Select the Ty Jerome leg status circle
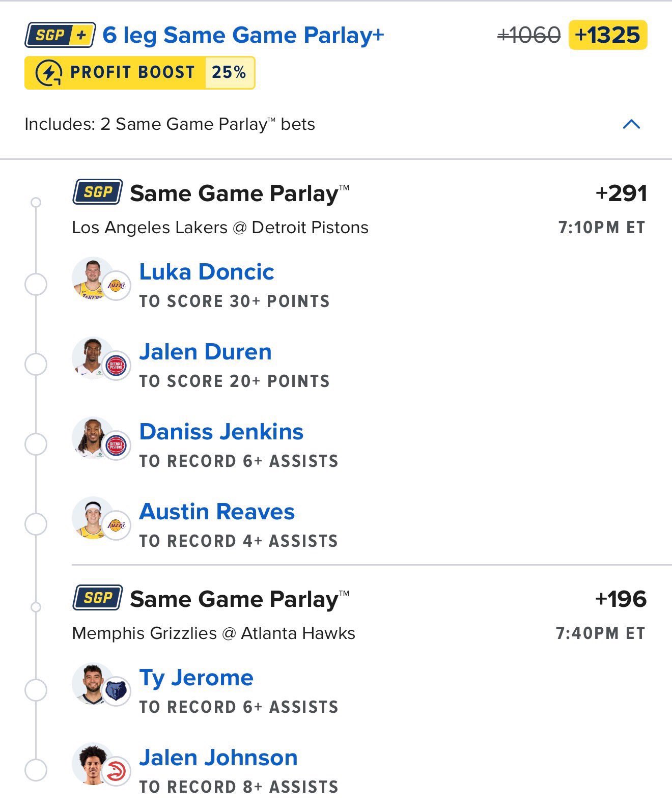Image resolution: width=672 pixels, height=808 pixels. [36, 690]
